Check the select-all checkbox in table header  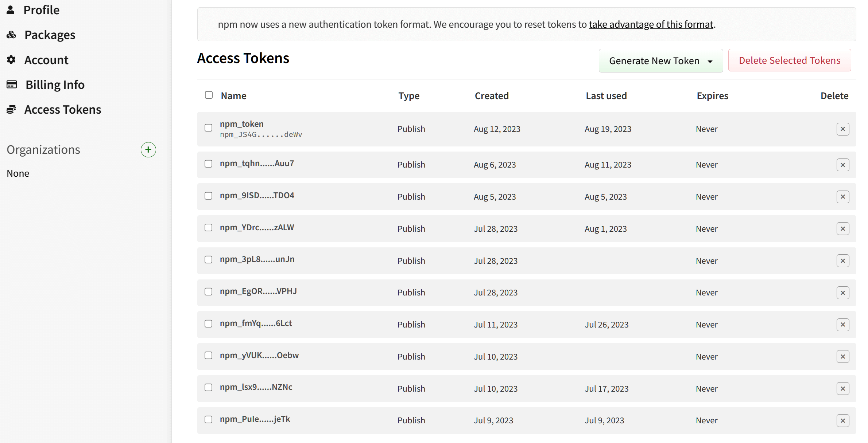(209, 95)
